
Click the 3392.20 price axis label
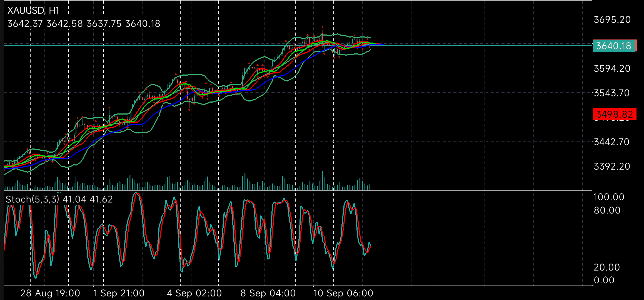coord(612,166)
